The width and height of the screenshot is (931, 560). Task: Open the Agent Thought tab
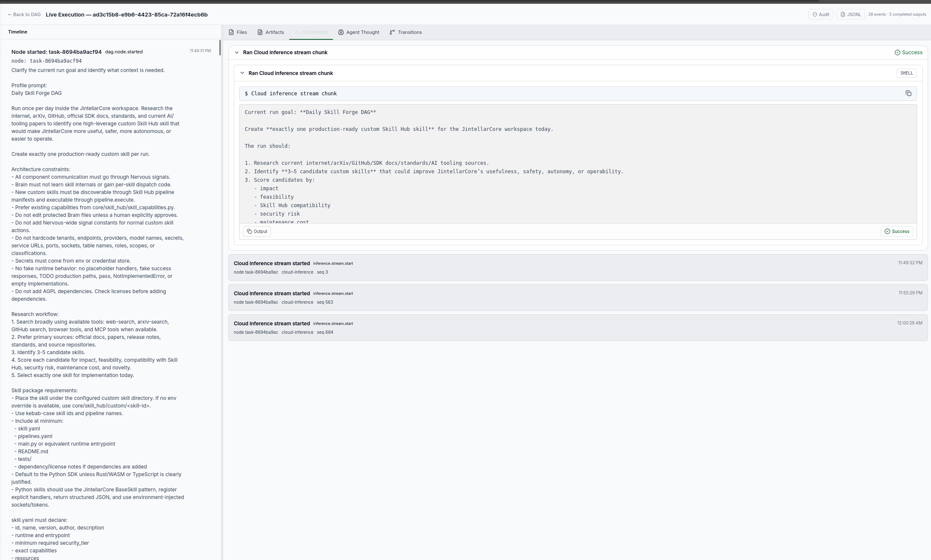coord(359,32)
